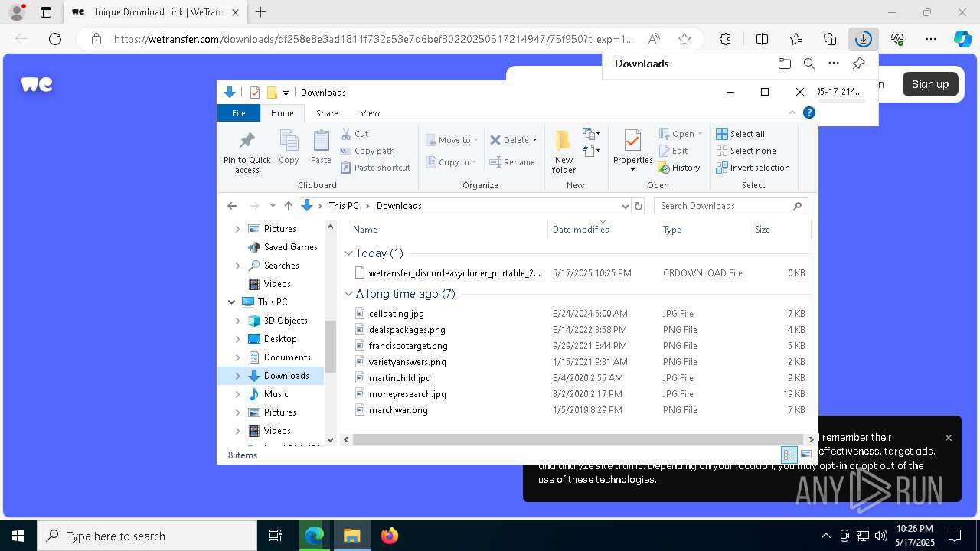Viewport: 980px width, 551px height.
Task: Create a New folder
Action: click(x=563, y=151)
